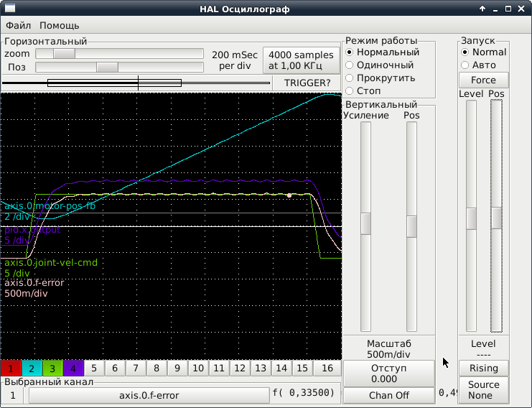This screenshot has height=408, width=532.
Task: Select channel 8 button
Action: (x=157, y=368)
